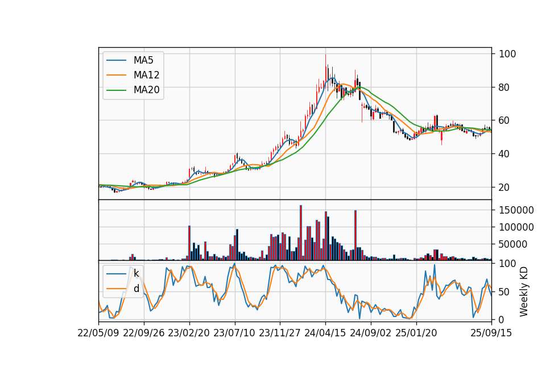Click the green MA20 legend line sample
This screenshot has height=392, width=546.
coord(116,90)
